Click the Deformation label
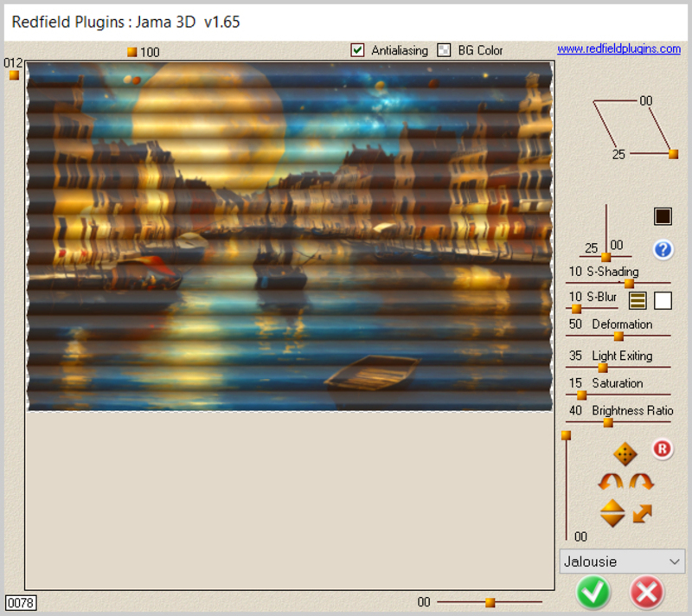The width and height of the screenshot is (692, 616). click(x=622, y=324)
